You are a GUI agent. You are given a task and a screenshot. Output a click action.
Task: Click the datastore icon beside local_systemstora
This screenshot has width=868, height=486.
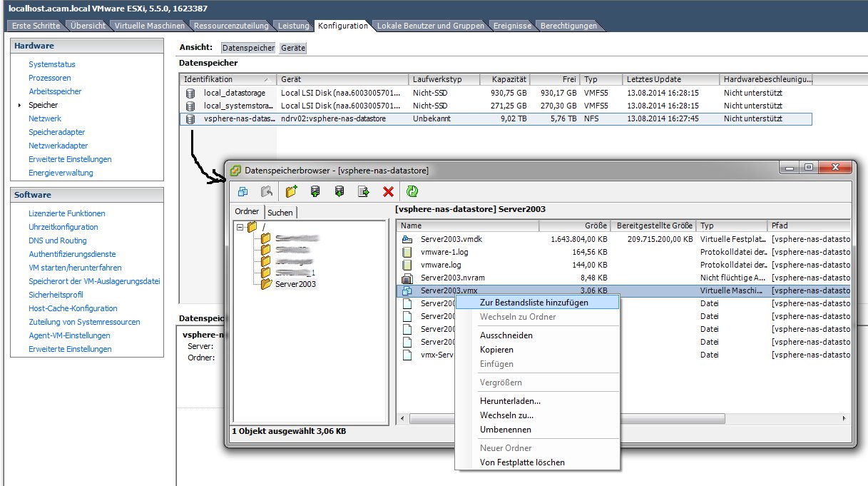tap(190, 106)
